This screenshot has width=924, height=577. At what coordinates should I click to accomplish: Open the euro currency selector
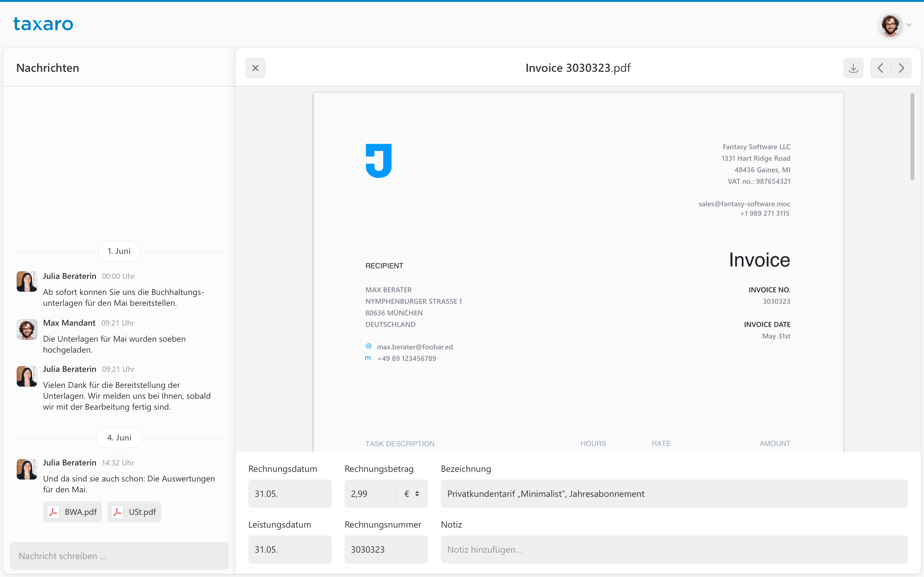point(412,494)
